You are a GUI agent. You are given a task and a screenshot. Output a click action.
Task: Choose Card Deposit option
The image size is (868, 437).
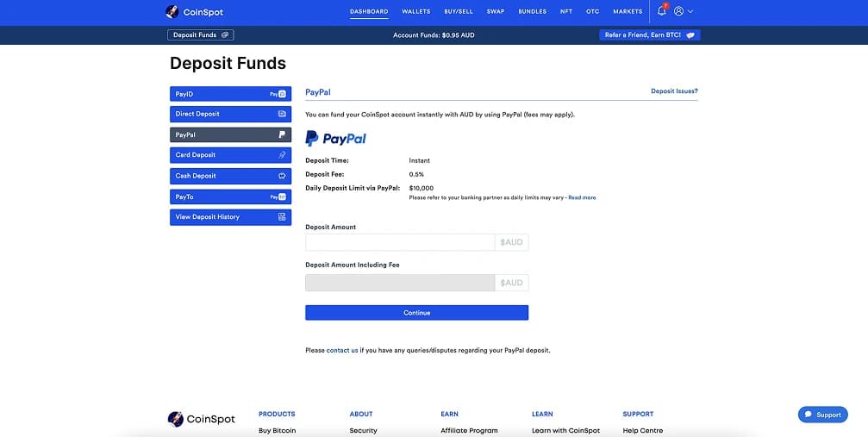[x=230, y=155]
